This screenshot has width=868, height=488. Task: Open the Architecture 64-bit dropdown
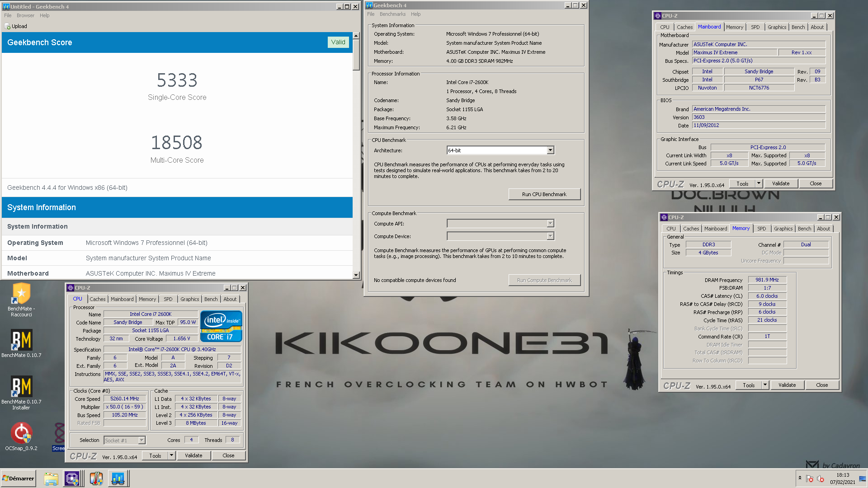[550, 150]
